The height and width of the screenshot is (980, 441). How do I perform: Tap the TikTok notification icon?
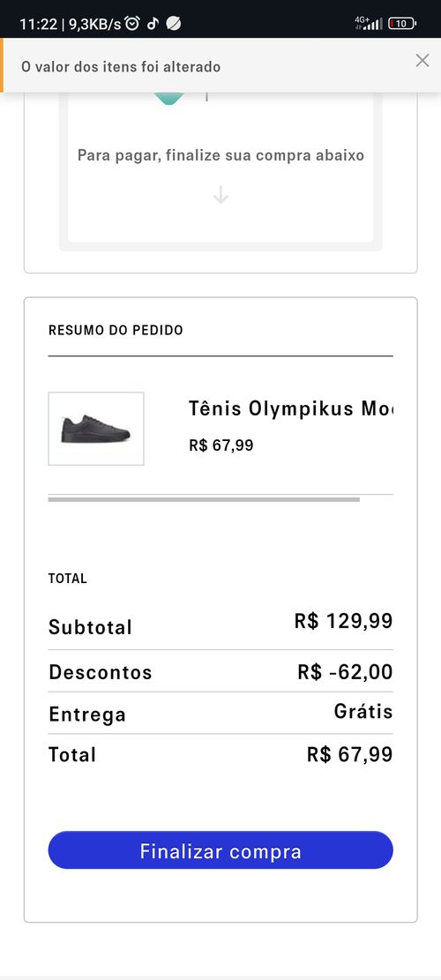click(153, 24)
